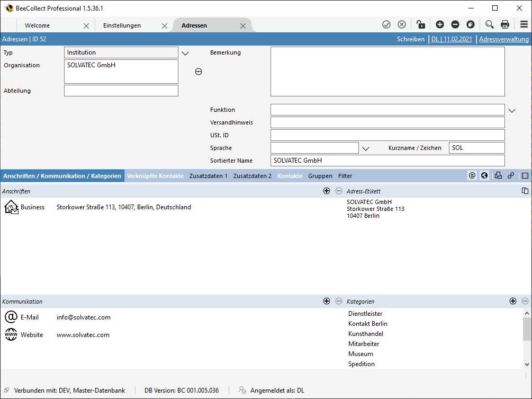This screenshot has height=399, width=532.
Task: Toggle the globe web filter button
Action: (x=484, y=175)
